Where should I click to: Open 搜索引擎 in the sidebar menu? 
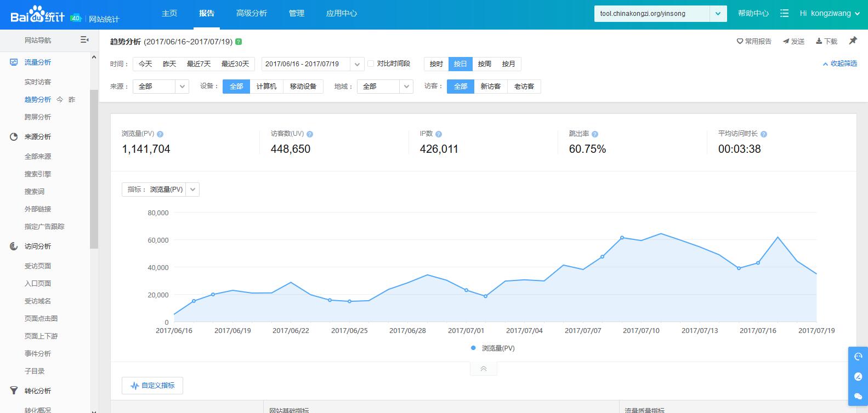tap(38, 174)
